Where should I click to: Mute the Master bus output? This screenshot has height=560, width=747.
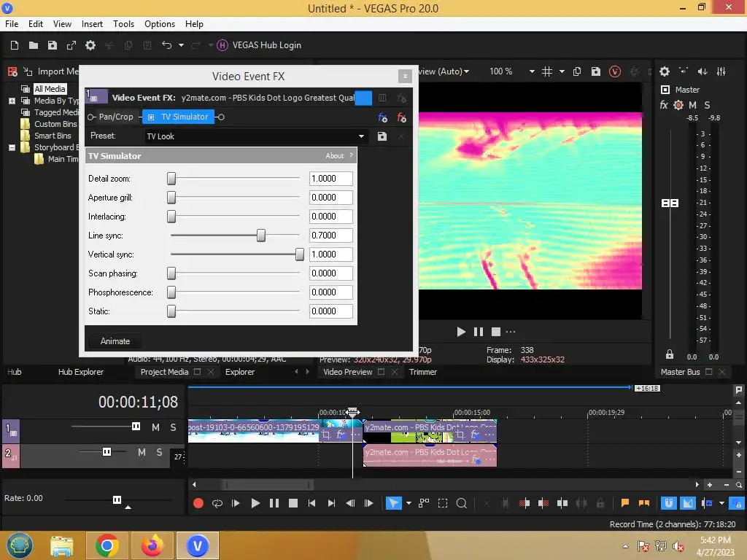(x=693, y=105)
